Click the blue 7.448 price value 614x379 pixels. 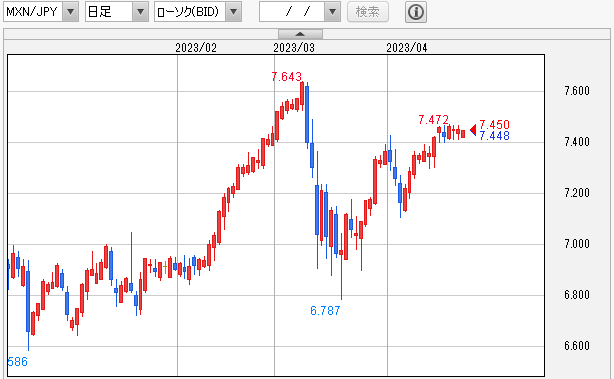(x=494, y=136)
